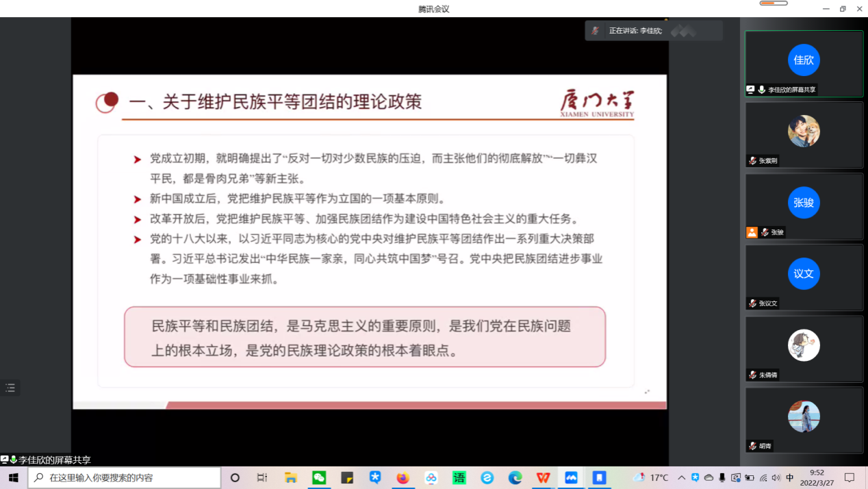
Task: Click 张骏's orange host badge icon
Action: 752,232
